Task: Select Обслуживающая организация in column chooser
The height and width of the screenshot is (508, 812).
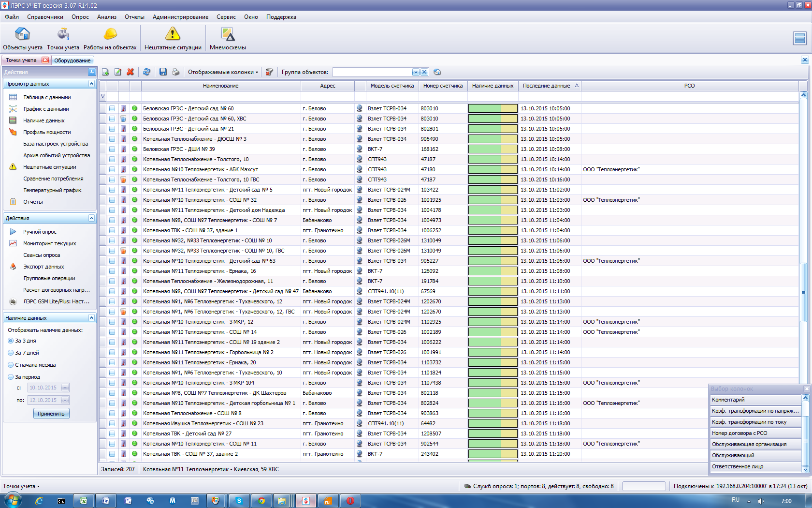Action: click(x=755, y=444)
